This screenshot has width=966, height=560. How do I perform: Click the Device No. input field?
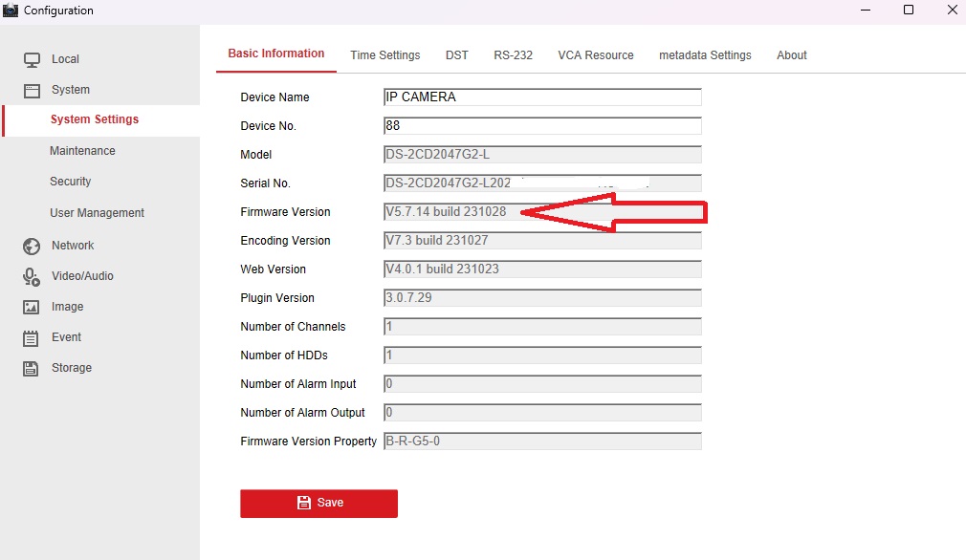pyautogui.click(x=542, y=126)
